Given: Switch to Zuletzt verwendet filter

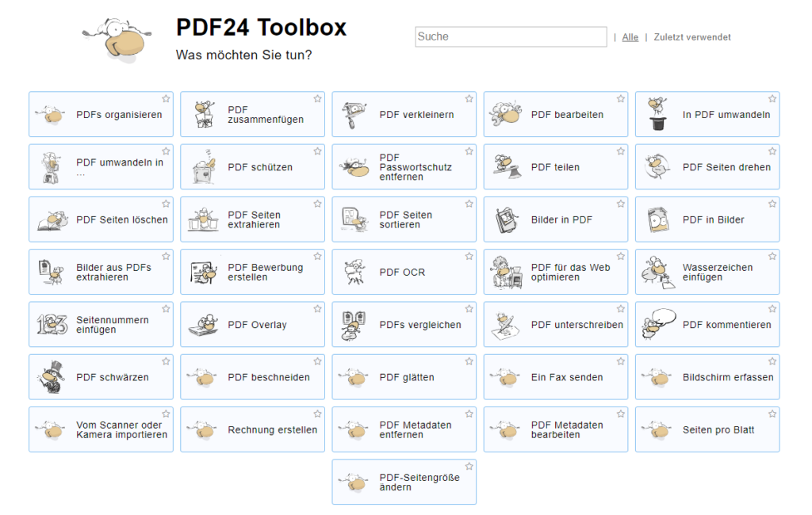Looking at the screenshot, I should (691, 37).
